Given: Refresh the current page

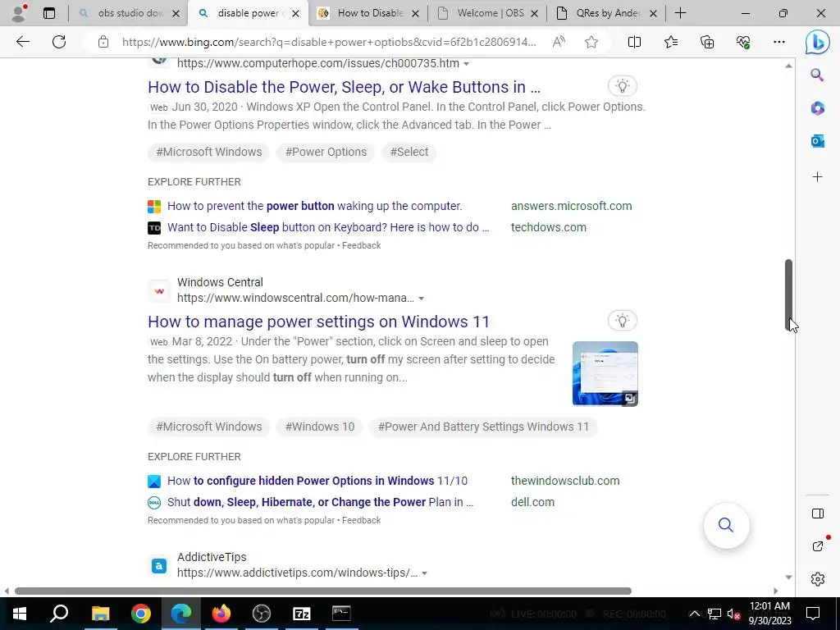Looking at the screenshot, I should point(59,42).
